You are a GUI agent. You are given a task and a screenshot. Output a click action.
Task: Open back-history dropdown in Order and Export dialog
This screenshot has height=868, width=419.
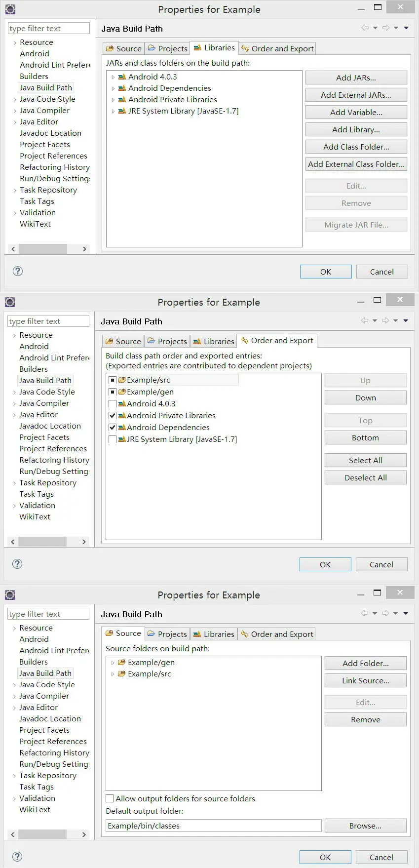click(x=375, y=321)
